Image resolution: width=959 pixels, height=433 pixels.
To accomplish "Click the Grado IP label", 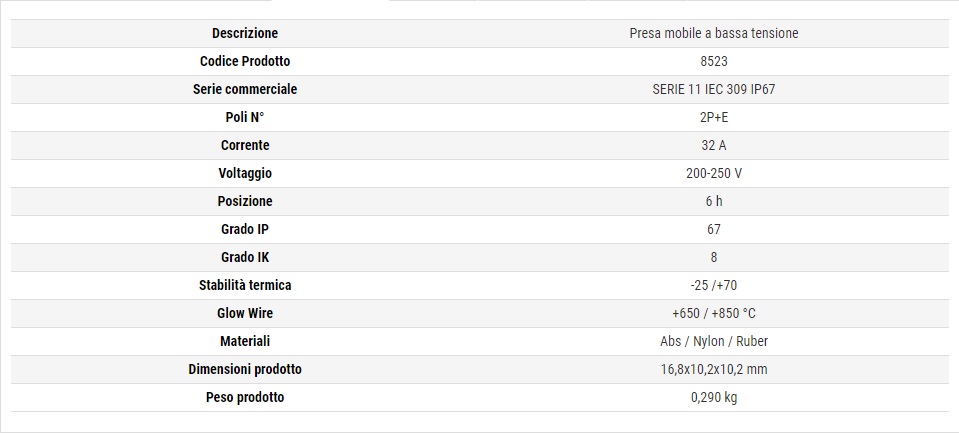I will (x=245, y=229).
